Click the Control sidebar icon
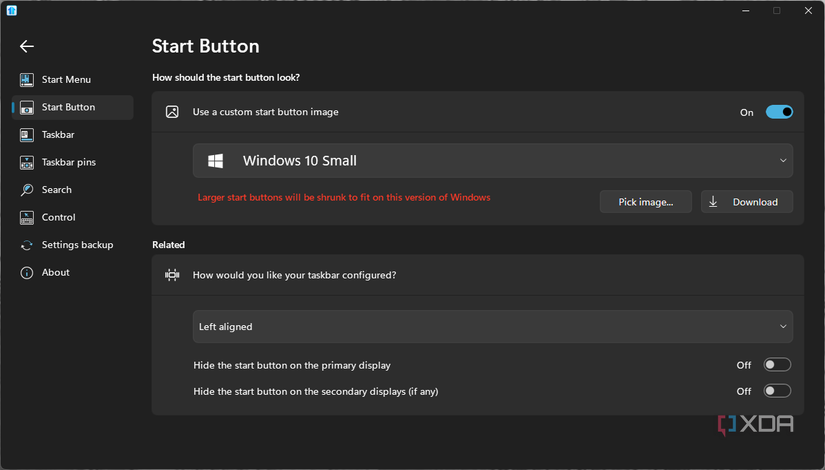This screenshot has height=470, width=825. [27, 217]
